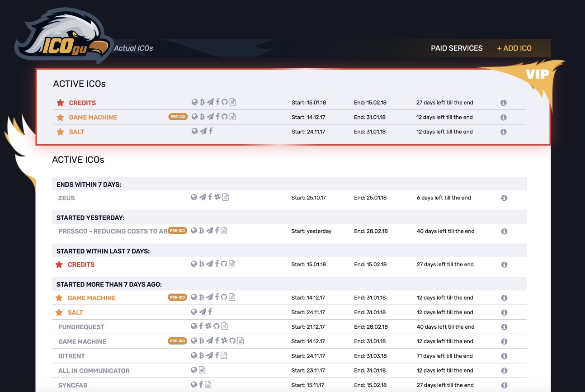Open the BITRENT ICO link

point(71,356)
